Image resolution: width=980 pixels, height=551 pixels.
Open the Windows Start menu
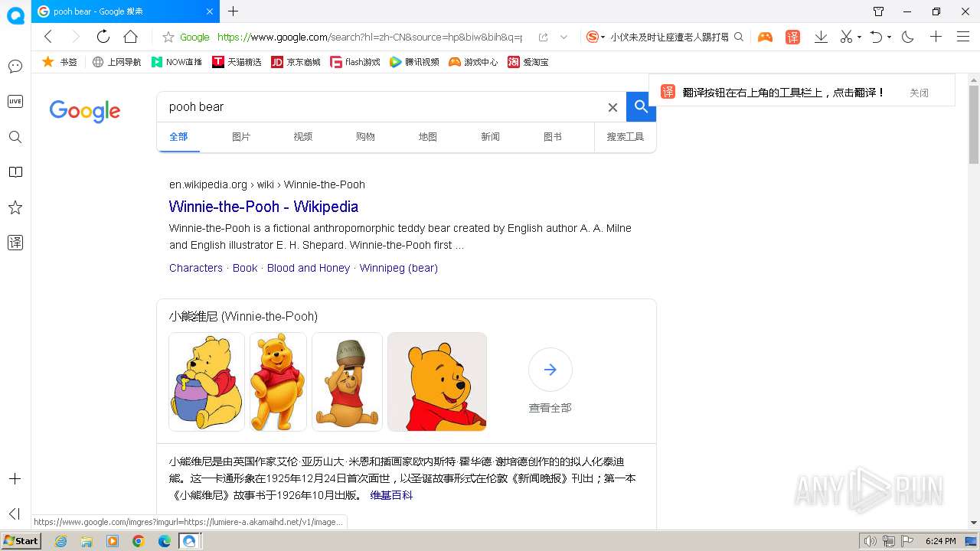tap(21, 541)
